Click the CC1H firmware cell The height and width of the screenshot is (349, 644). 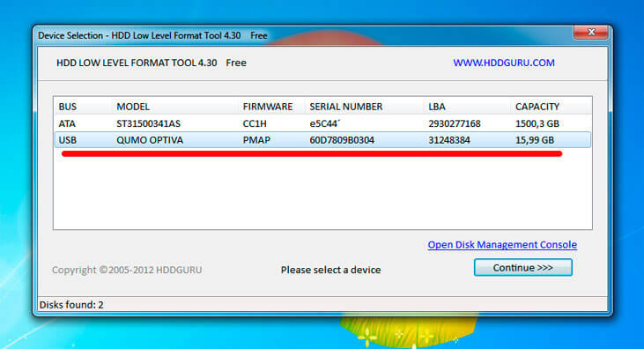pos(255,123)
